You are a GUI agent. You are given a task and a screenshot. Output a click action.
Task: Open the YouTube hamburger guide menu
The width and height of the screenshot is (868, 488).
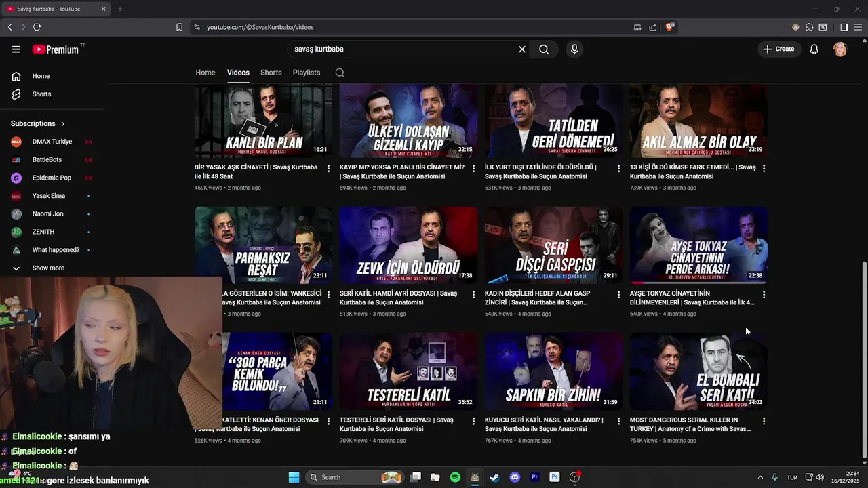pyautogui.click(x=16, y=49)
